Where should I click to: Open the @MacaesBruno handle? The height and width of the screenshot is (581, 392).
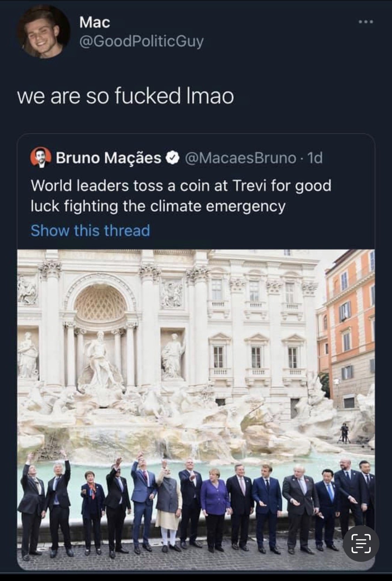coord(240,158)
